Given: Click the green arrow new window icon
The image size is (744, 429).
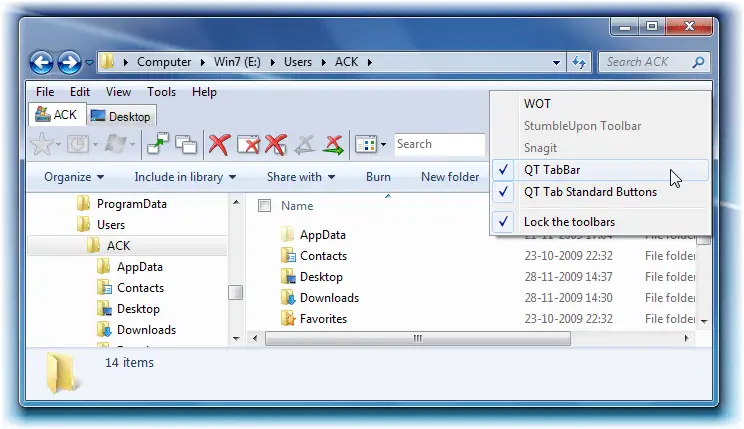Looking at the screenshot, I should [158, 144].
